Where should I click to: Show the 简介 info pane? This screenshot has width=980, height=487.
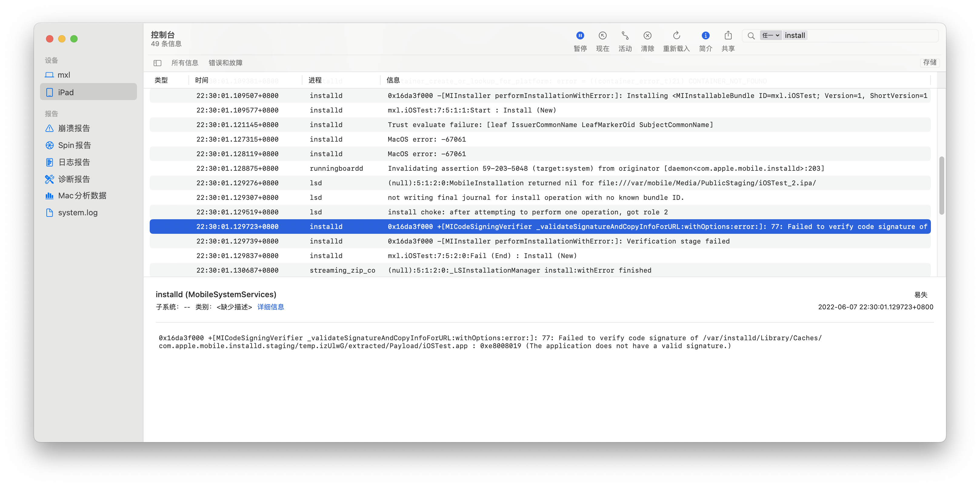[705, 41]
